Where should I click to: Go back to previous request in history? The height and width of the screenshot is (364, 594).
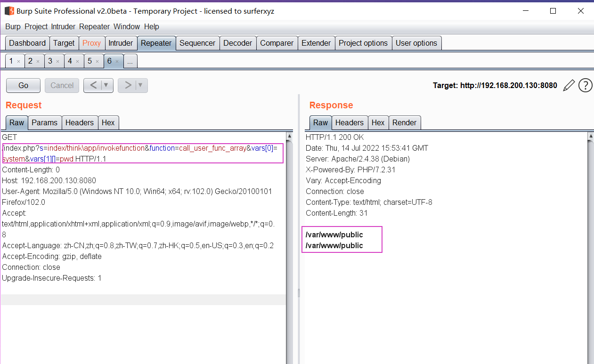pyautogui.click(x=93, y=85)
